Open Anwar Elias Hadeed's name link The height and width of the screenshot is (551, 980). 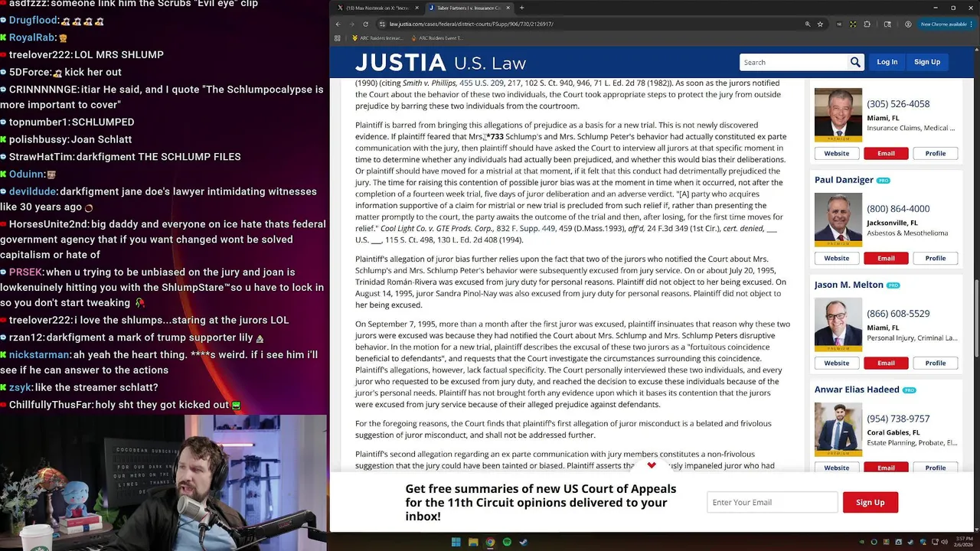click(857, 390)
